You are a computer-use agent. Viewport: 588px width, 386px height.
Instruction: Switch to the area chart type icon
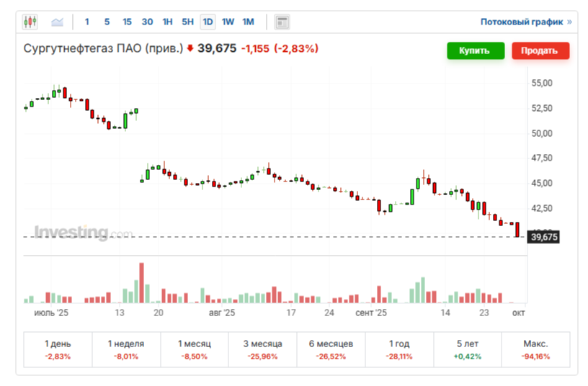click(57, 22)
